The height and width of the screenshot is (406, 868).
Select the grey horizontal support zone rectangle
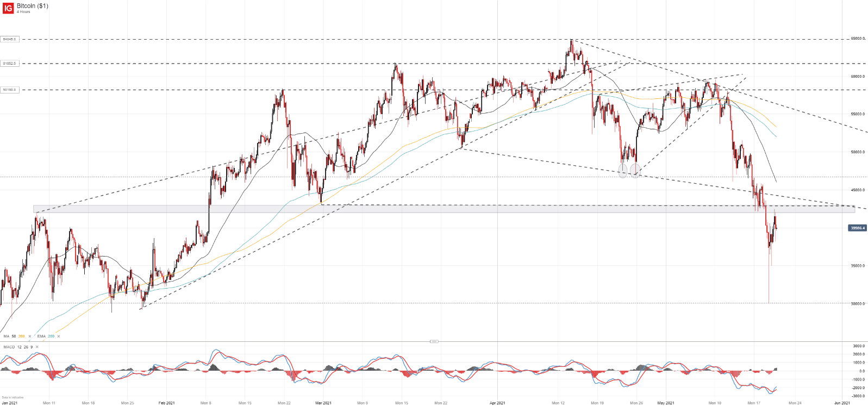[x=444, y=209]
